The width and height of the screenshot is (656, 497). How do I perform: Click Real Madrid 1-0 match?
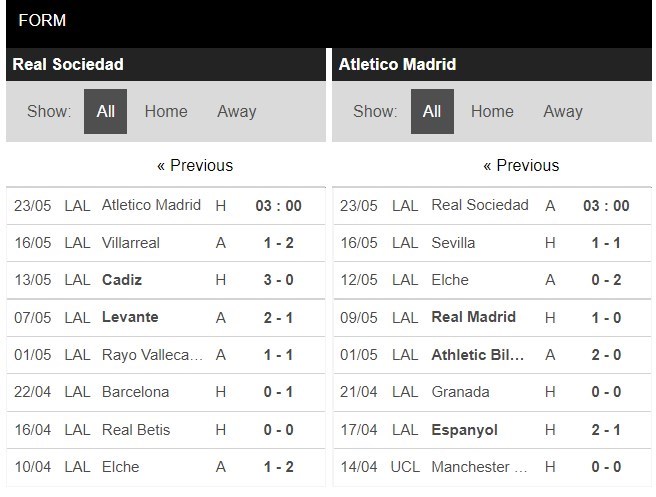click(x=473, y=317)
